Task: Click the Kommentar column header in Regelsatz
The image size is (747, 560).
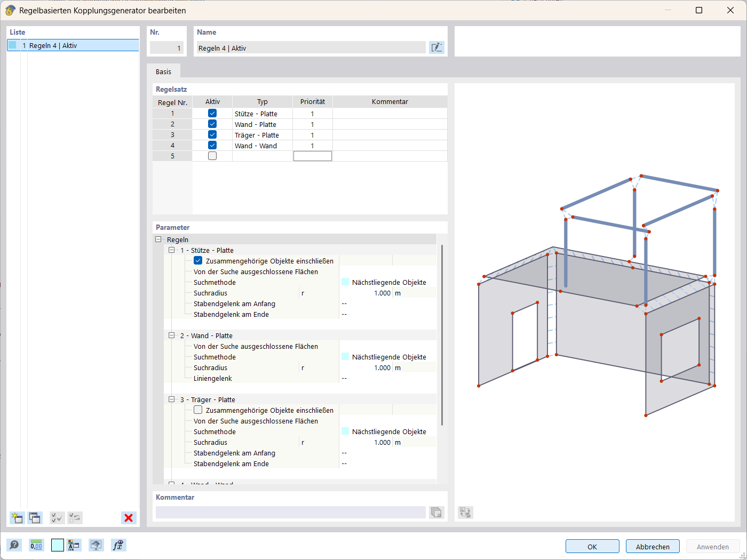Action: (390, 102)
